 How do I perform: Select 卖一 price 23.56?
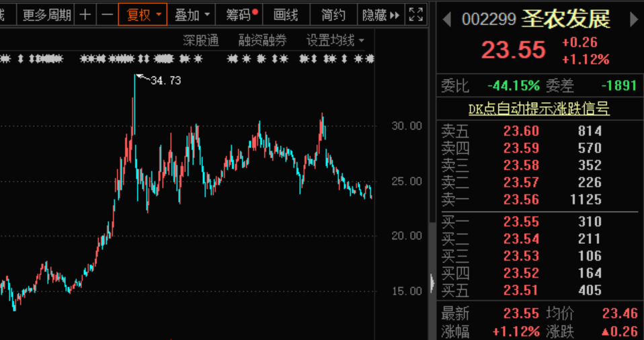(521, 199)
